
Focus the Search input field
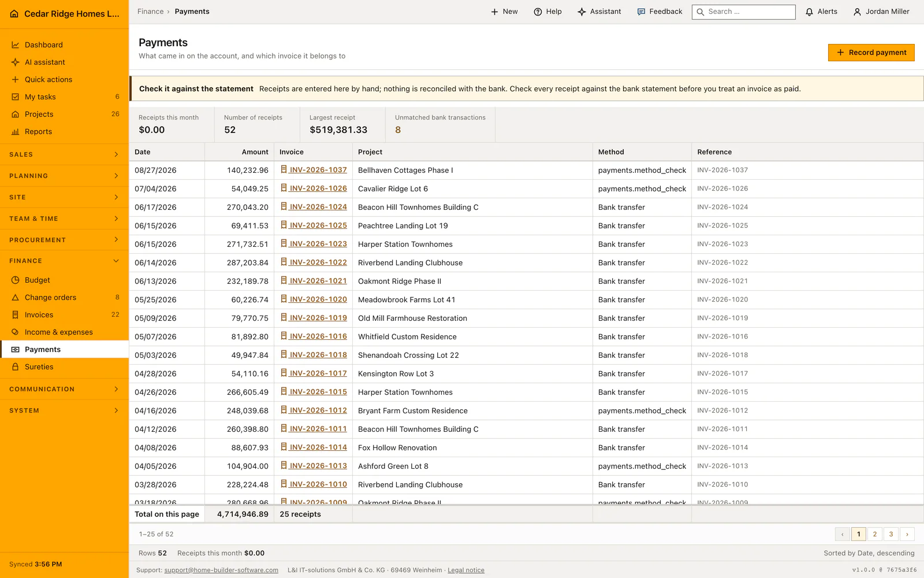click(x=744, y=12)
